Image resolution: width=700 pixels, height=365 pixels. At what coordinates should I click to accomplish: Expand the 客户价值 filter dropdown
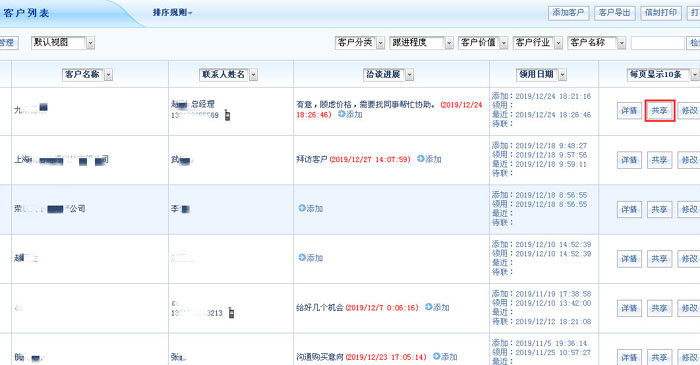(x=504, y=43)
